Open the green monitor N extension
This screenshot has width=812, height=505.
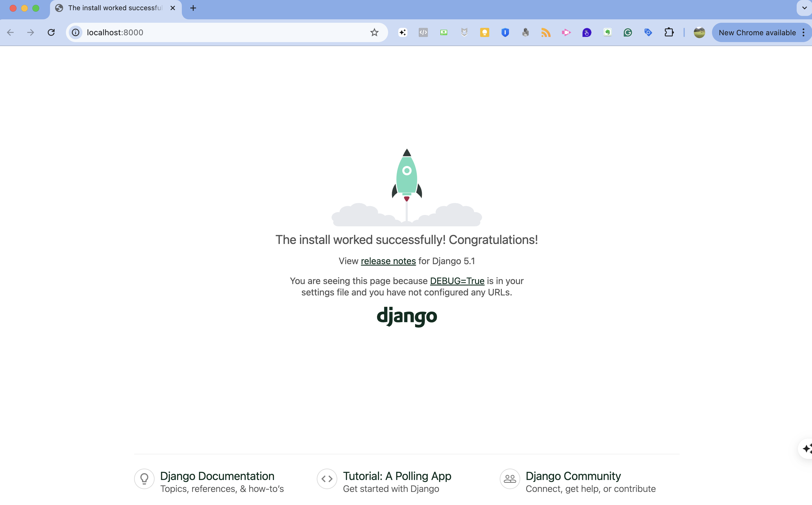(444, 32)
